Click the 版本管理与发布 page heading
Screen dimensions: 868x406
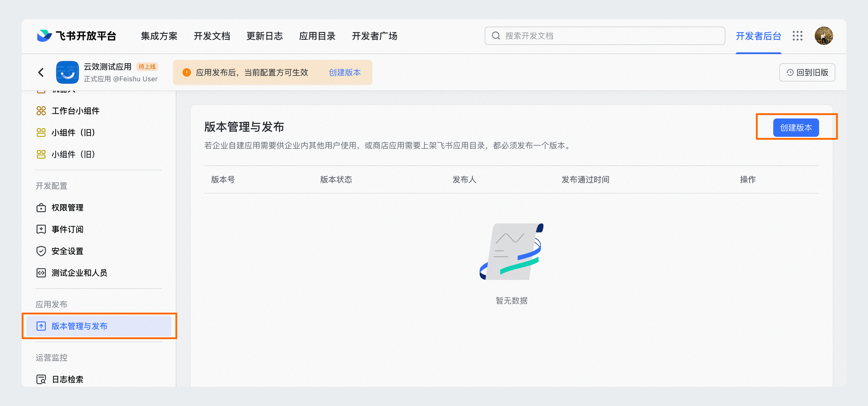244,127
